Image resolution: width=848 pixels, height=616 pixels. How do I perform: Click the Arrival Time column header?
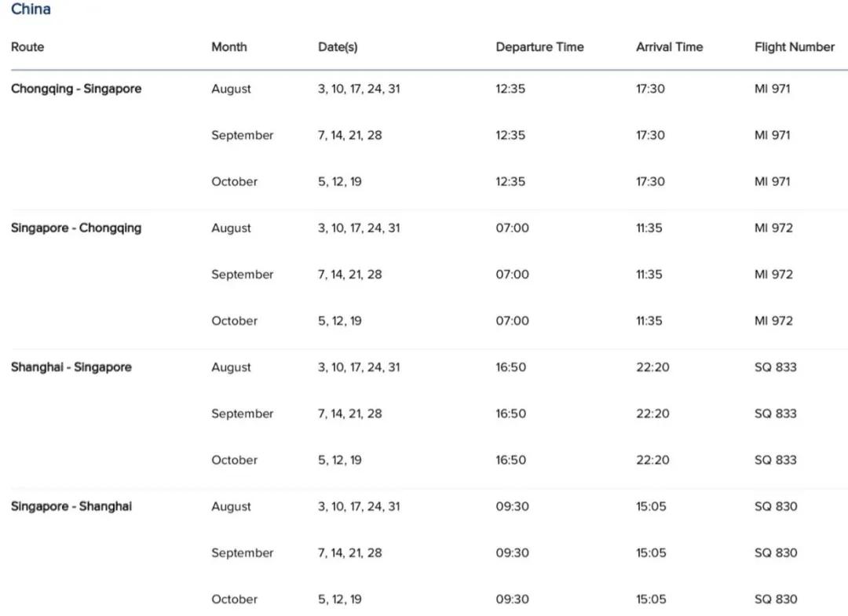click(x=669, y=47)
